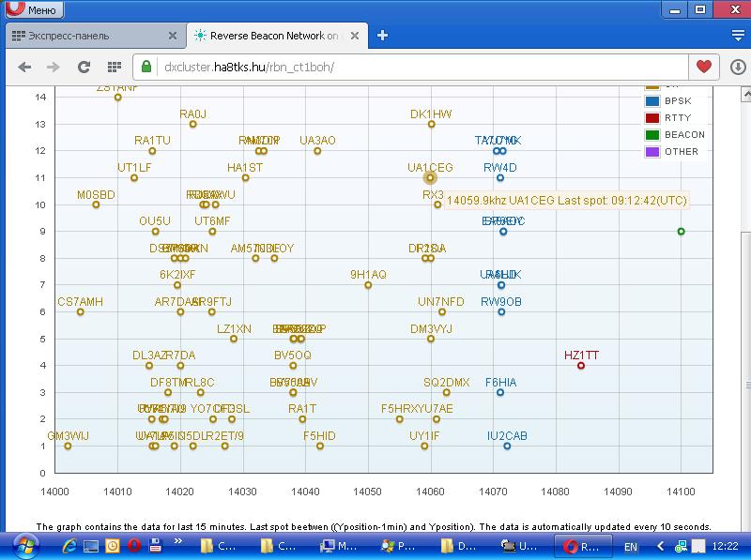
Task: Select the F6HIA BPSK marker
Action: (x=500, y=392)
